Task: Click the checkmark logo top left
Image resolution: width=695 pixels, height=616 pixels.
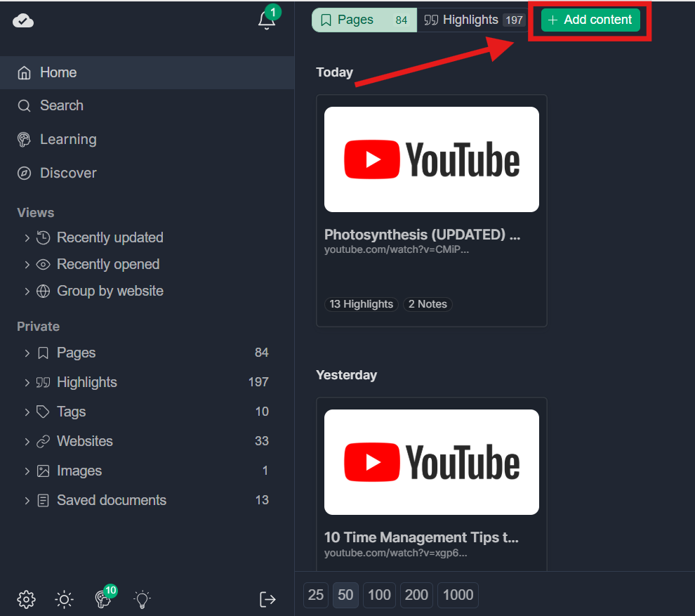Action: tap(23, 21)
